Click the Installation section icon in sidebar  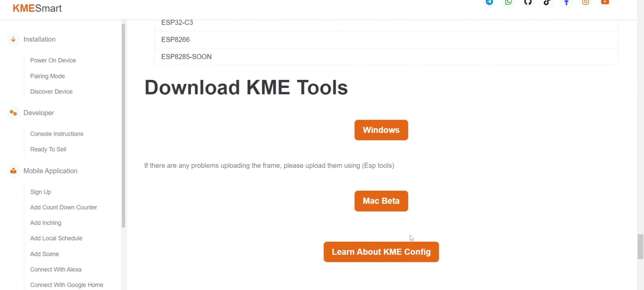13,39
